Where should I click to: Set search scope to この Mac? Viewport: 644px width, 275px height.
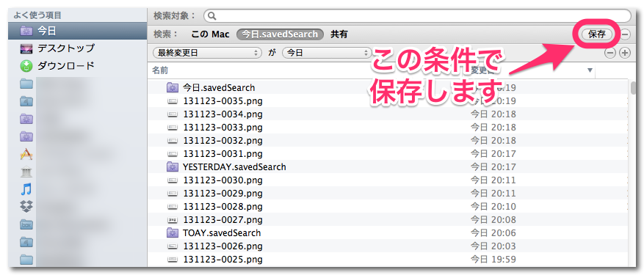tap(210, 34)
